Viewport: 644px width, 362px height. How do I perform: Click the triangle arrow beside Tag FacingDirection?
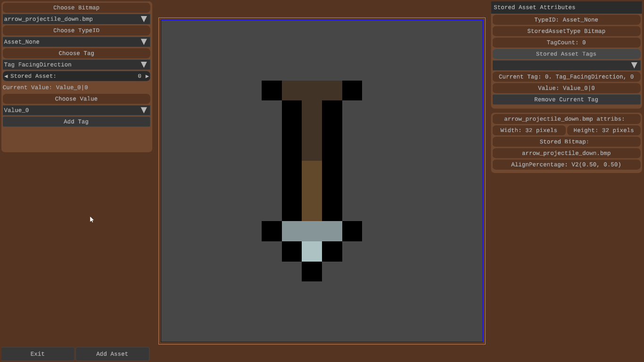click(x=144, y=64)
